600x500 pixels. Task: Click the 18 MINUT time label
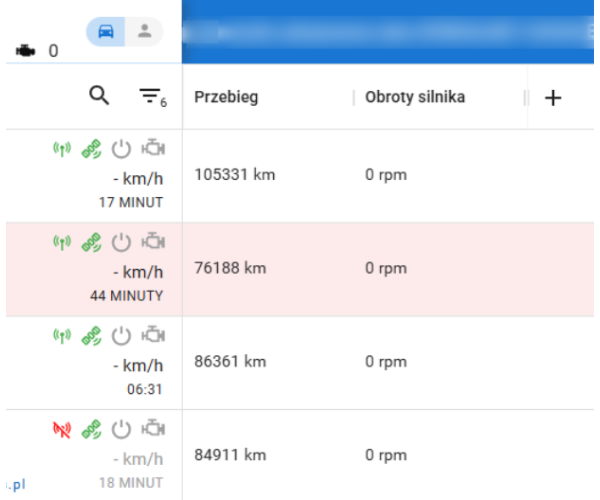tap(131, 483)
